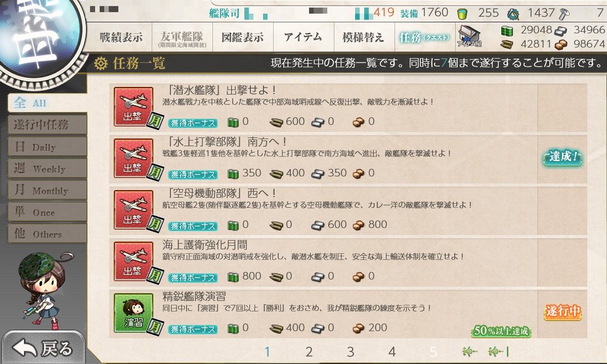Viewport: 607px width, 364px height.
Task: Go to quest page 3
Action: pos(351,352)
